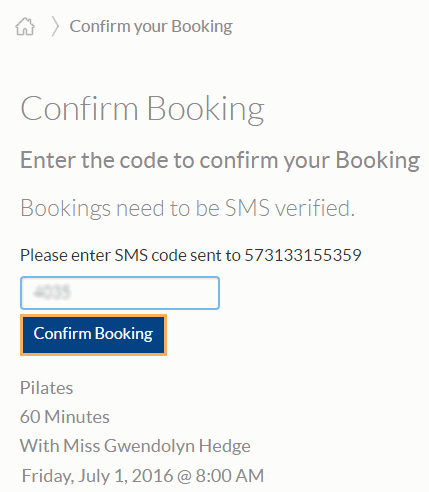The height and width of the screenshot is (492, 429).
Task: Click 'Enter the code to confirm' subheading
Action: pyautogui.click(x=220, y=161)
